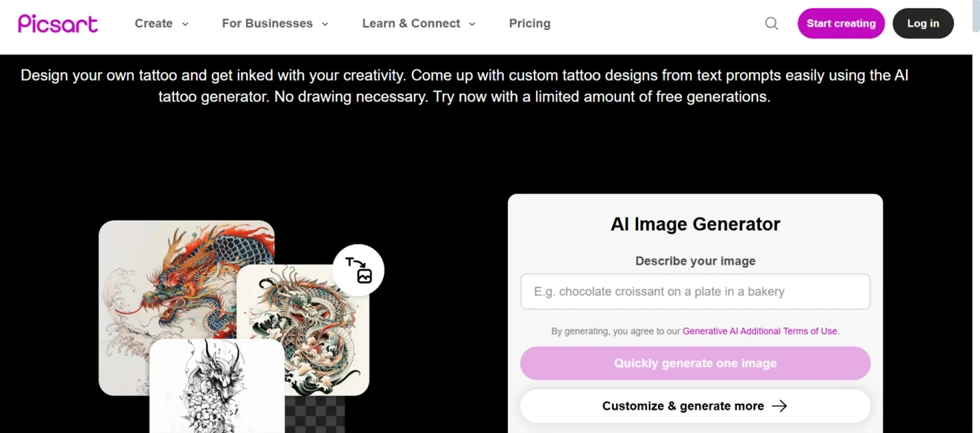
Task: Click the image description input field
Action: click(695, 291)
